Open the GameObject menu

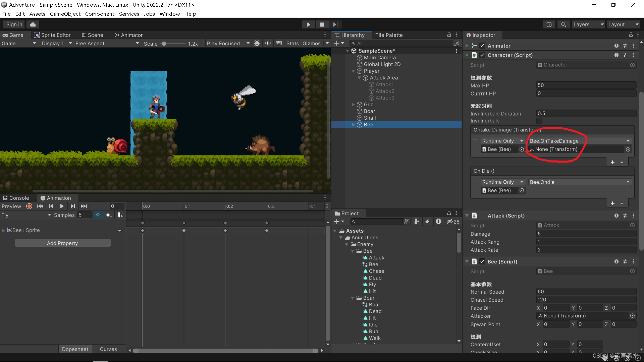pyautogui.click(x=65, y=14)
